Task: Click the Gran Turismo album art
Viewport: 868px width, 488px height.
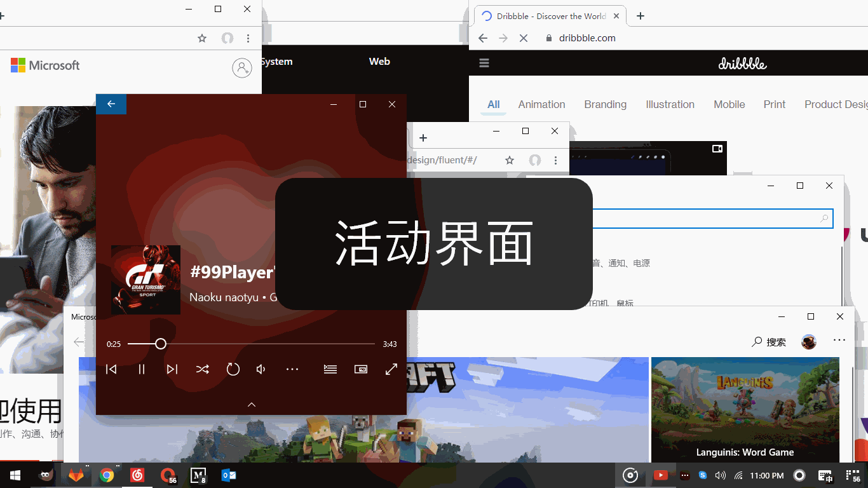Action: pos(146,280)
